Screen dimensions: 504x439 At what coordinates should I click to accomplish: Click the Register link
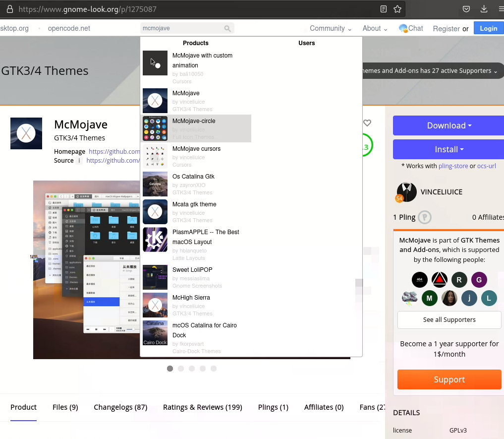[446, 29]
